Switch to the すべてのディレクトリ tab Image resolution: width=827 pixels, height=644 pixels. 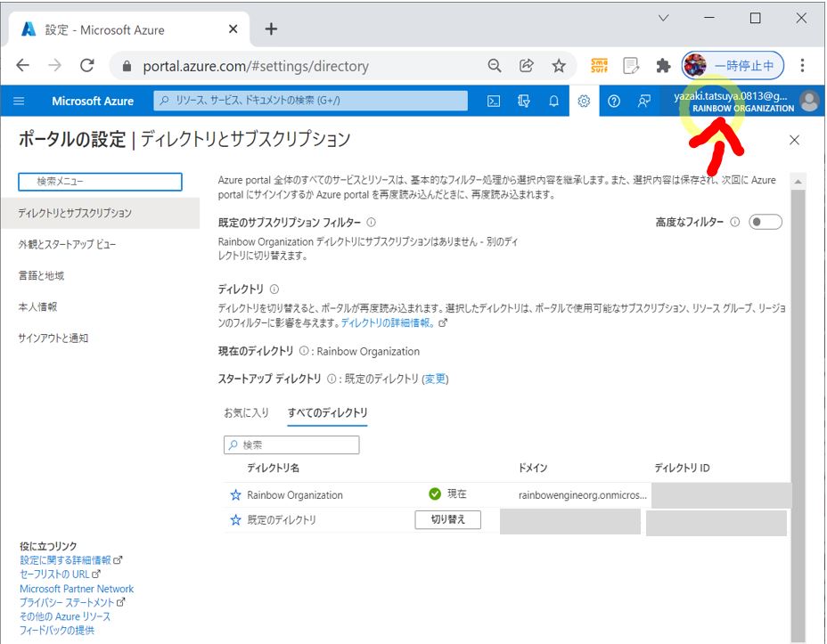tap(328, 412)
